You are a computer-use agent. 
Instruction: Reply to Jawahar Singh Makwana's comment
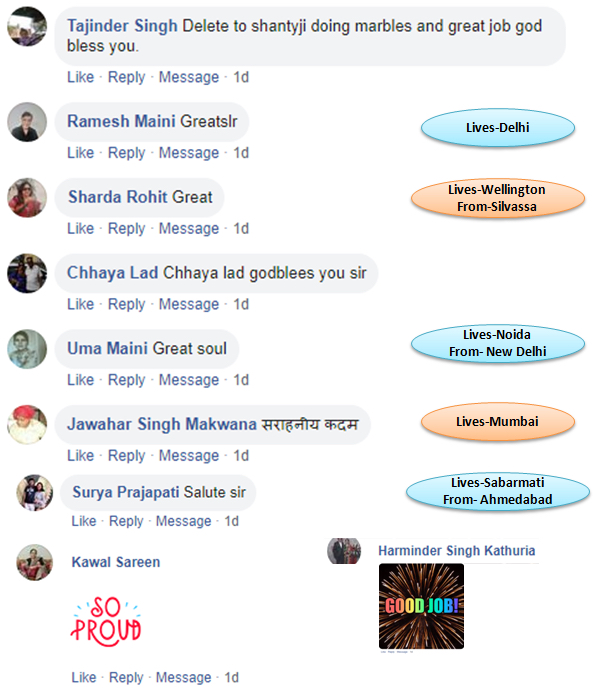click(126, 456)
